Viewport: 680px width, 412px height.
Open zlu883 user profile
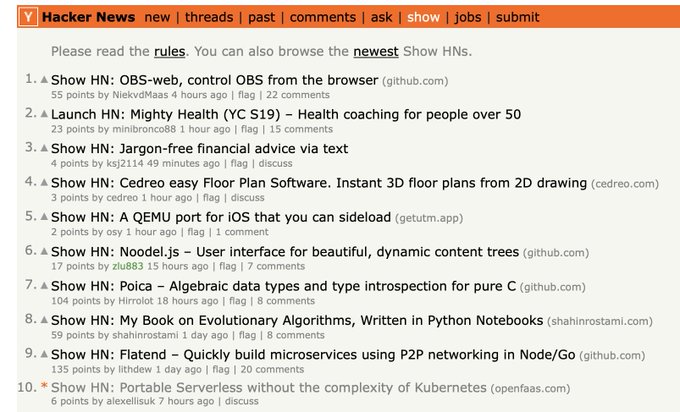pos(128,266)
